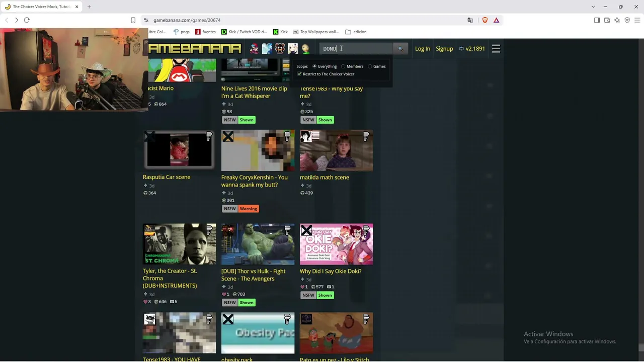
Task: Open the Kick bookmark
Action: point(280,32)
